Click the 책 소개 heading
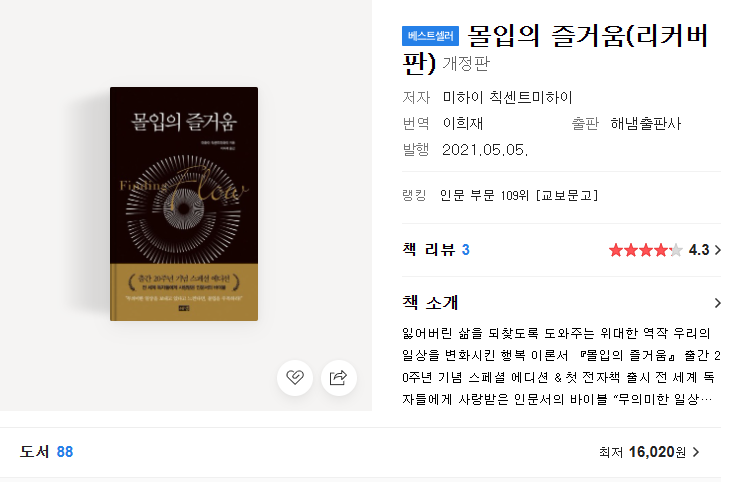 pos(430,303)
